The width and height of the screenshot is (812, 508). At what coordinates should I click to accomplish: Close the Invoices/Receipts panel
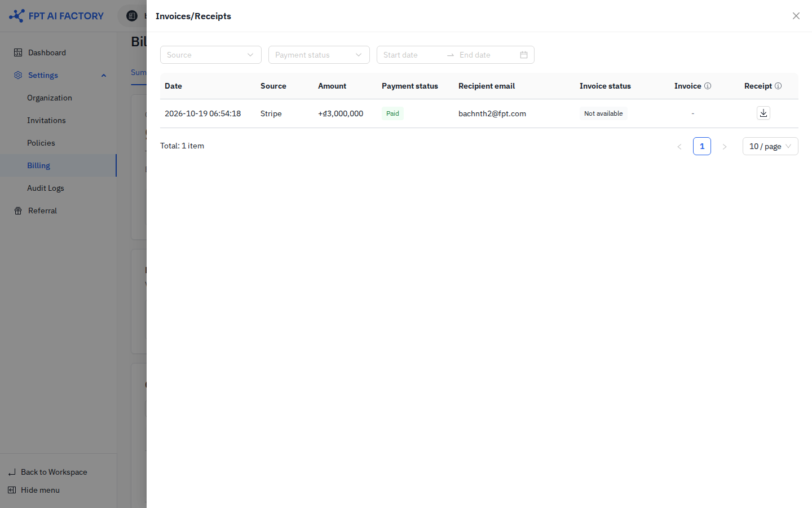pyautogui.click(x=796, y=16)
